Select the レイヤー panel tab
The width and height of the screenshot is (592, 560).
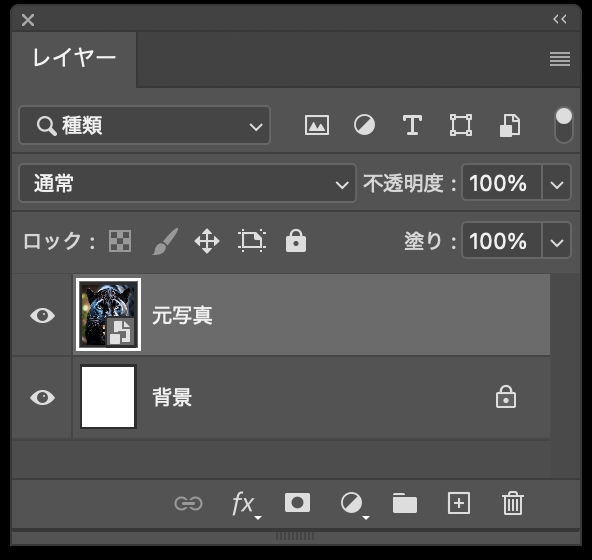coord(74,59)
